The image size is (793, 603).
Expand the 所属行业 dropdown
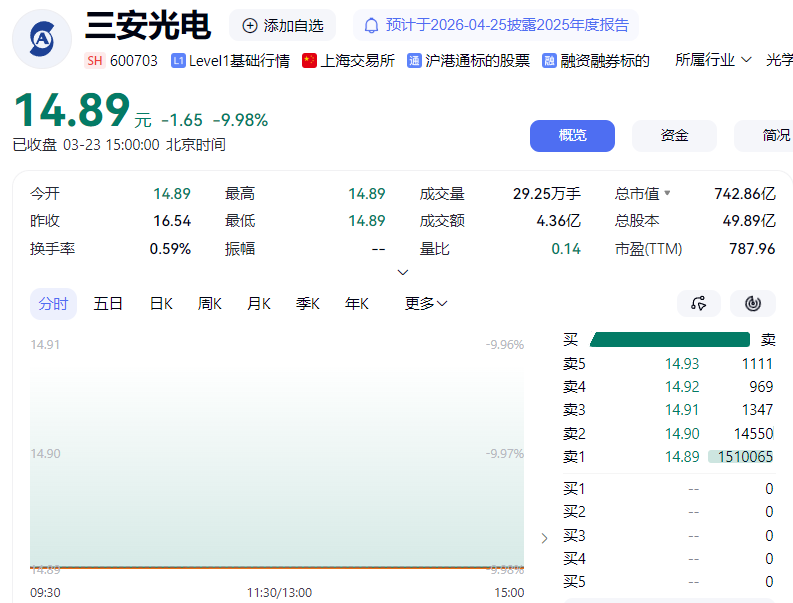point(713,60)
